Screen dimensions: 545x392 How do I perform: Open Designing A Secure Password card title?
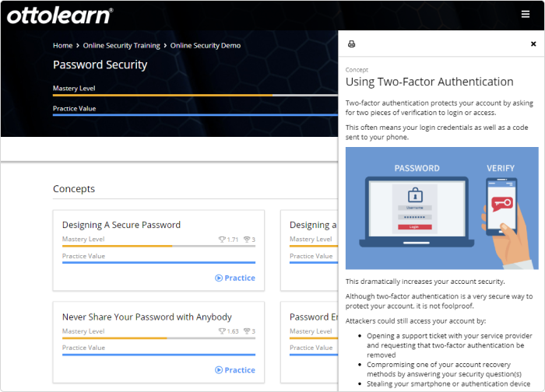pyautogui.click(x=121, y=225)
